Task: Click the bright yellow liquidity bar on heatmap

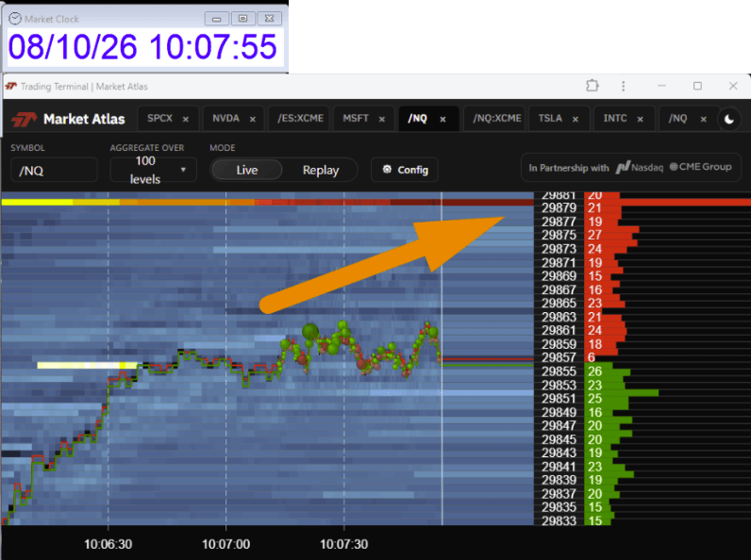Action: [x=88, y=365]
